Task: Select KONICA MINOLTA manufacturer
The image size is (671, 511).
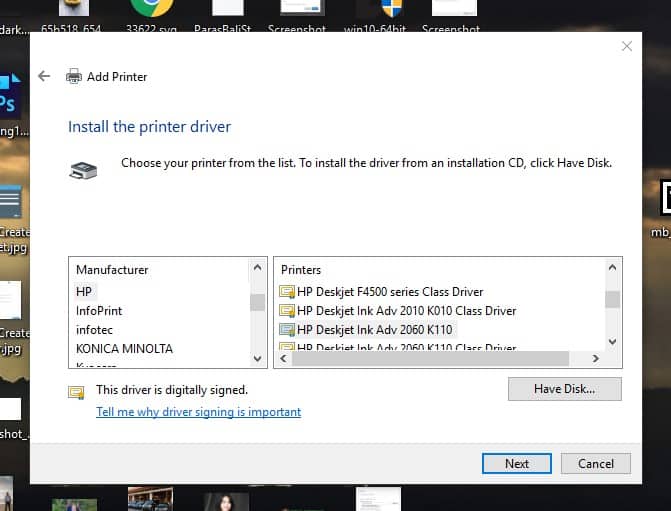Action: (124, 349)
